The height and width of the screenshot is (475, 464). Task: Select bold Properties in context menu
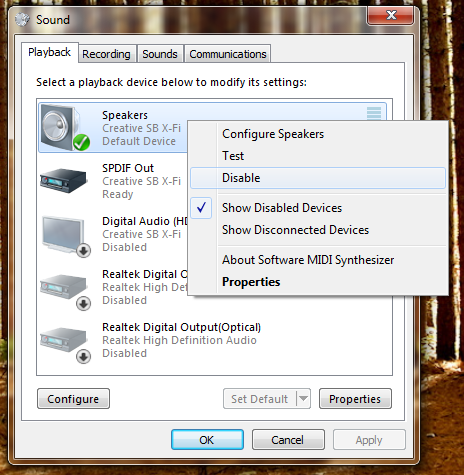251,282
